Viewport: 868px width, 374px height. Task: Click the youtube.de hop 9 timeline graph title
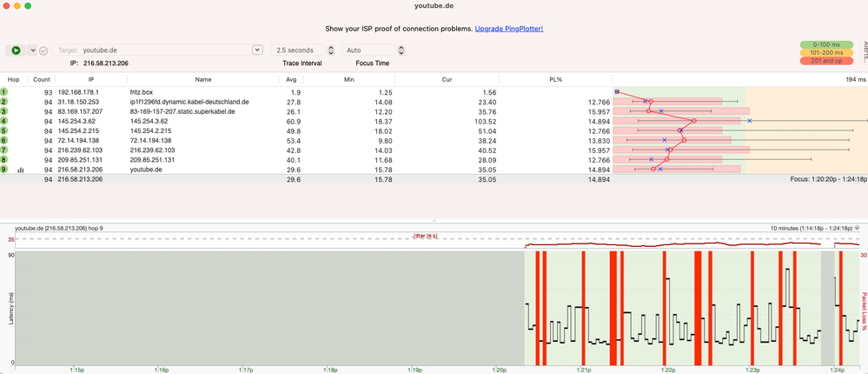59,228
